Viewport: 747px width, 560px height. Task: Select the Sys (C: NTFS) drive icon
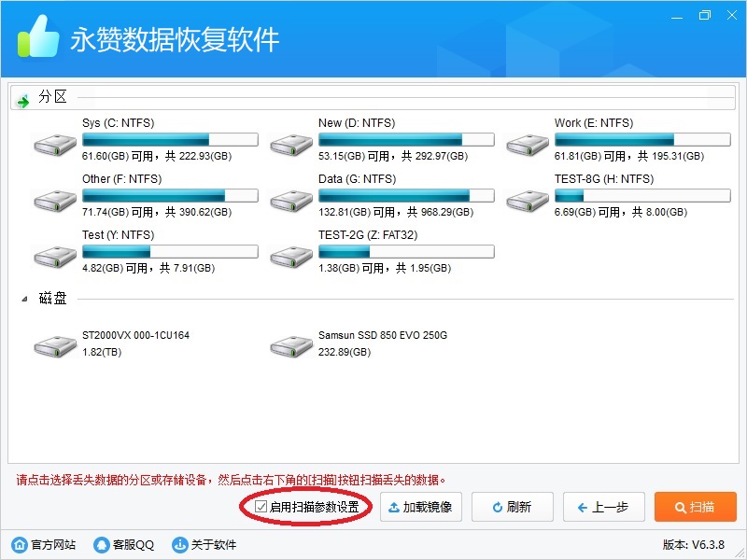point(55,144)
